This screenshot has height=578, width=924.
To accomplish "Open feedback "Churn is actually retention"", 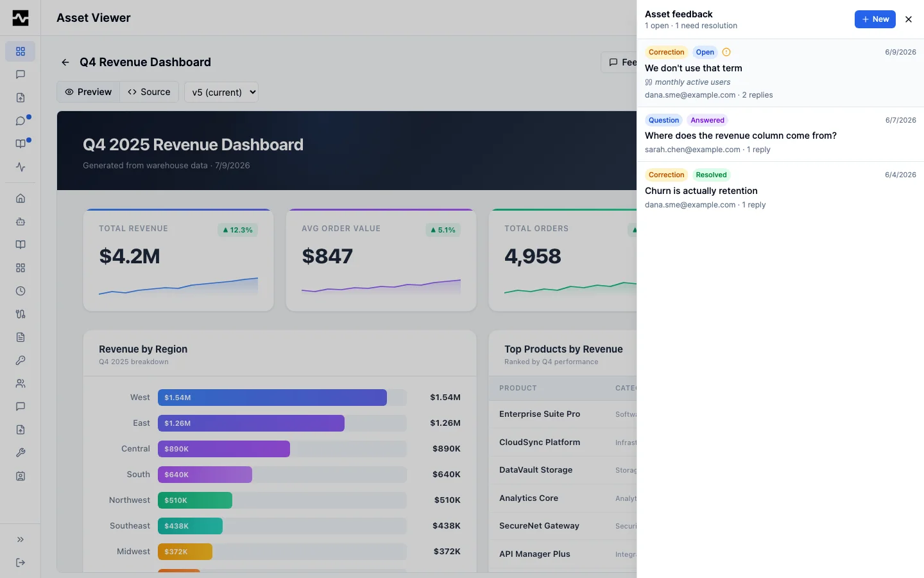I will (x=780, y=189).
